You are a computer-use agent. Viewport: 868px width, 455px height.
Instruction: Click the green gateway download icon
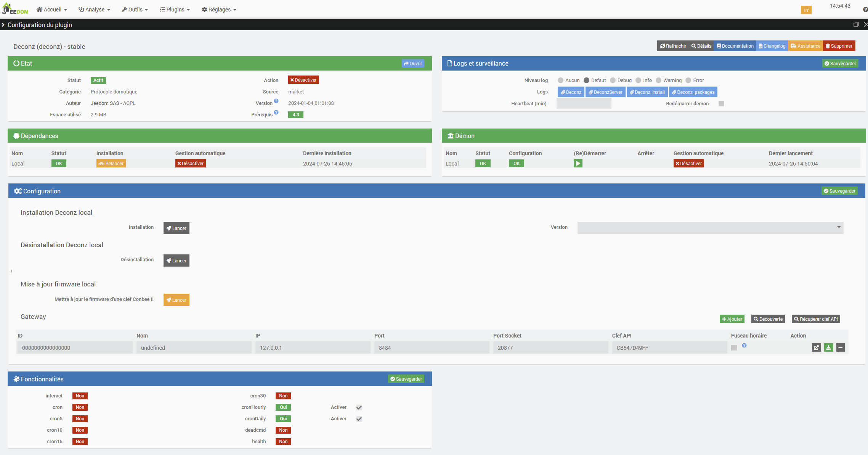(x=828, y=348)
